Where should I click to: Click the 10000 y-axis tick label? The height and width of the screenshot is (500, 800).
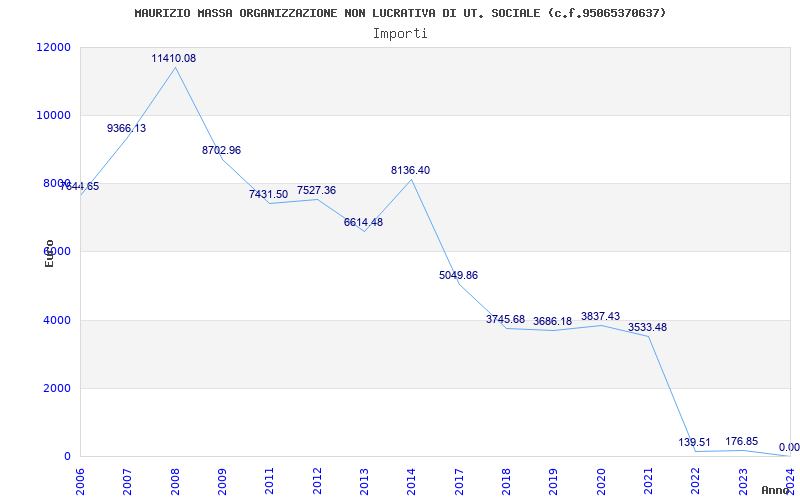point(53,115)
